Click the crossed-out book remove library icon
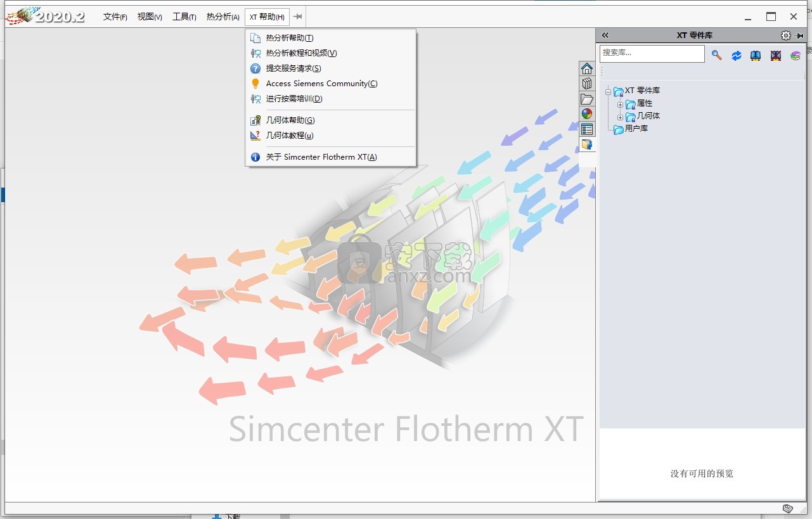This screenshot has height=519, width=812. coord(775,56)
